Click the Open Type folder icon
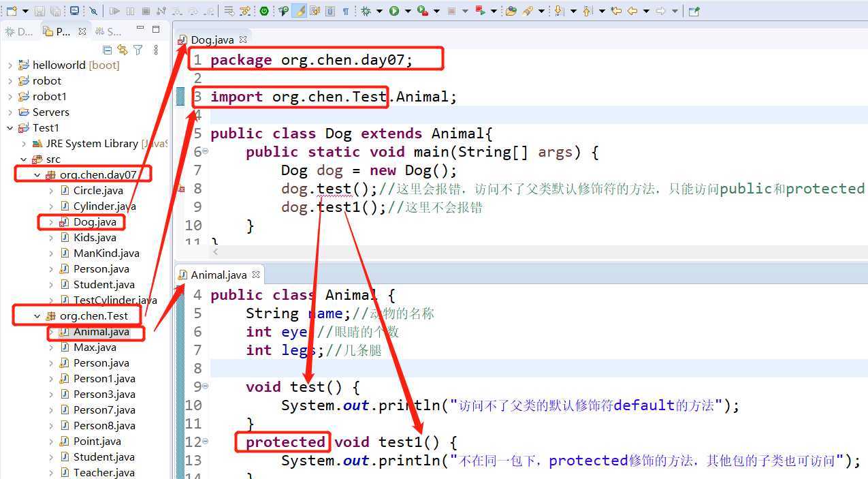Image resolution: width=868 pixels, height=479 pixels. (511, 11)
